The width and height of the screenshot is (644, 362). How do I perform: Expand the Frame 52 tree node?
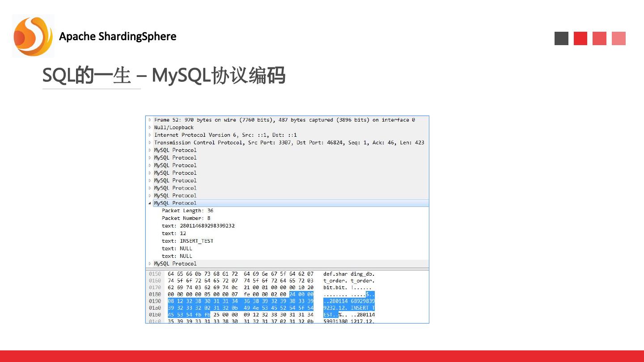(150, 120)
